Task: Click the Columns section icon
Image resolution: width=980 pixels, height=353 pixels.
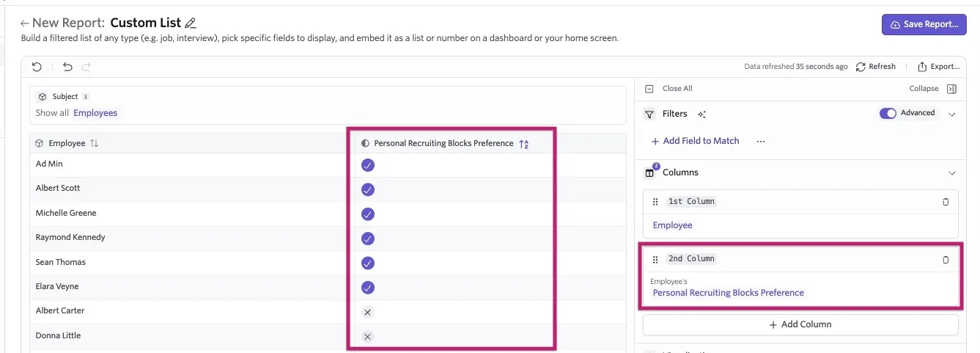Action: [x=650, y=172]
